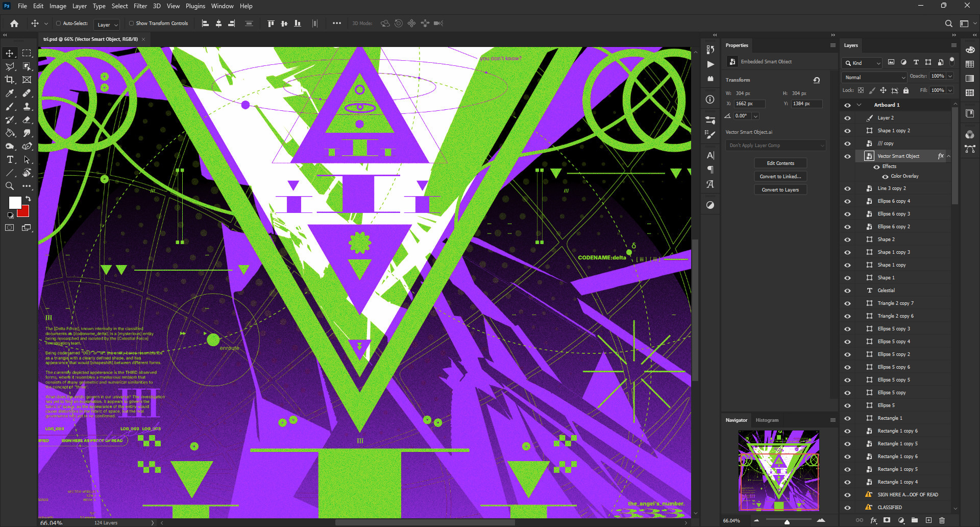Swap foreground and background colors

pos(28,199)
